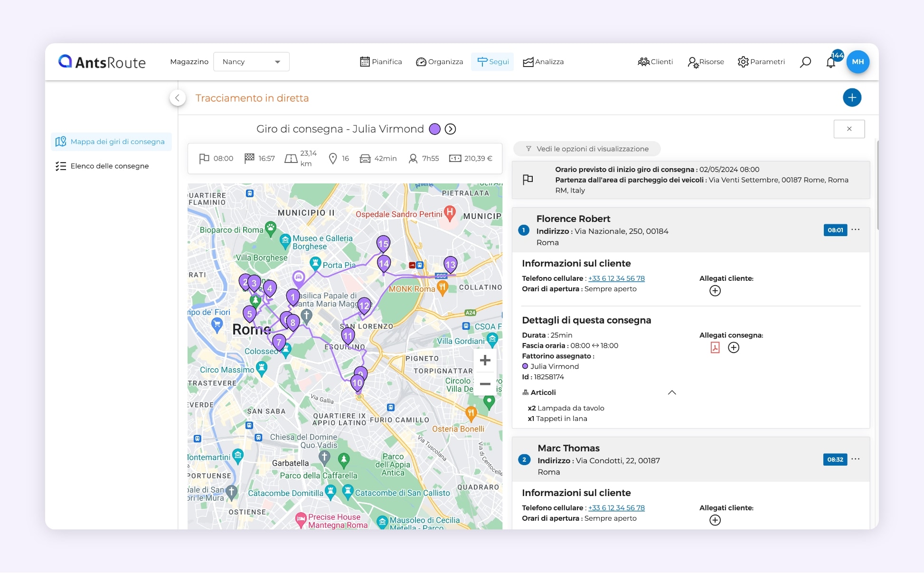The width and height of the screenshot is (924, 573).
Task: Open the Pianifica menu
Action: pyautogui.click(x=381, y=62)
